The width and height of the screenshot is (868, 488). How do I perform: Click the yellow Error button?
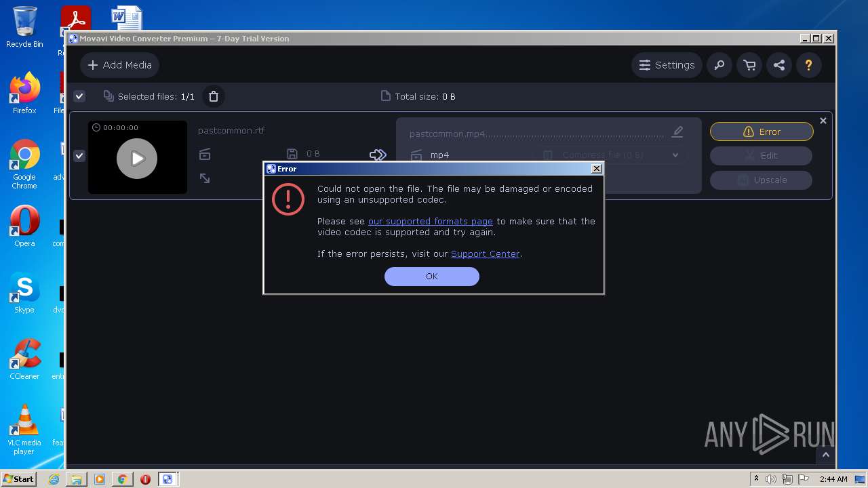[x=762, y=131]
